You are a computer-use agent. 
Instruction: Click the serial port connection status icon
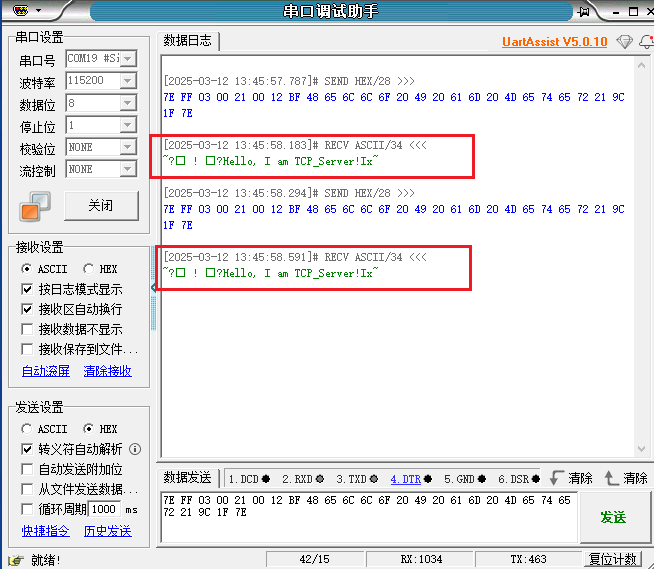tap(35, 206)
